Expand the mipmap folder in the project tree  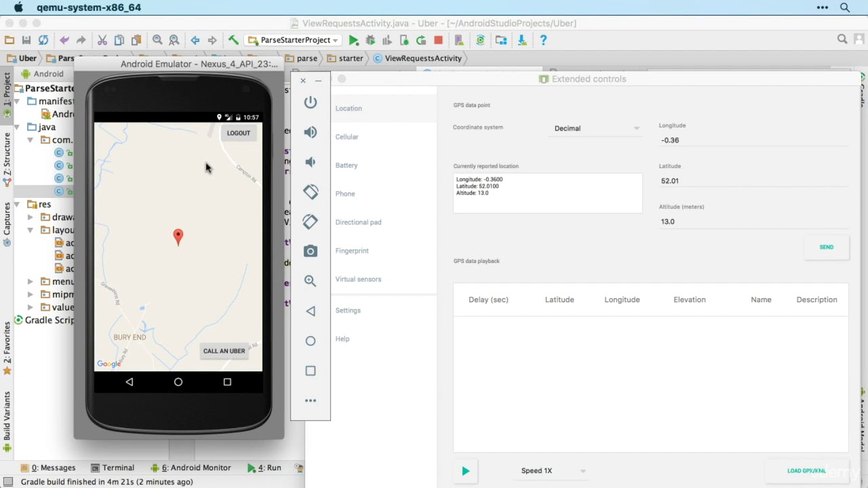pos(31,294)
